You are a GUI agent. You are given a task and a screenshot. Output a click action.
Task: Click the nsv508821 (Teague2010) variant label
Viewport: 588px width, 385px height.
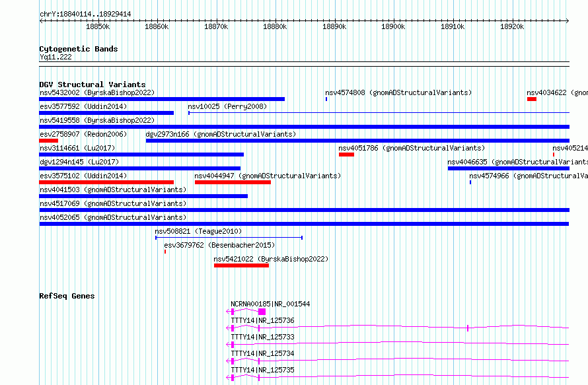(198, 231)
